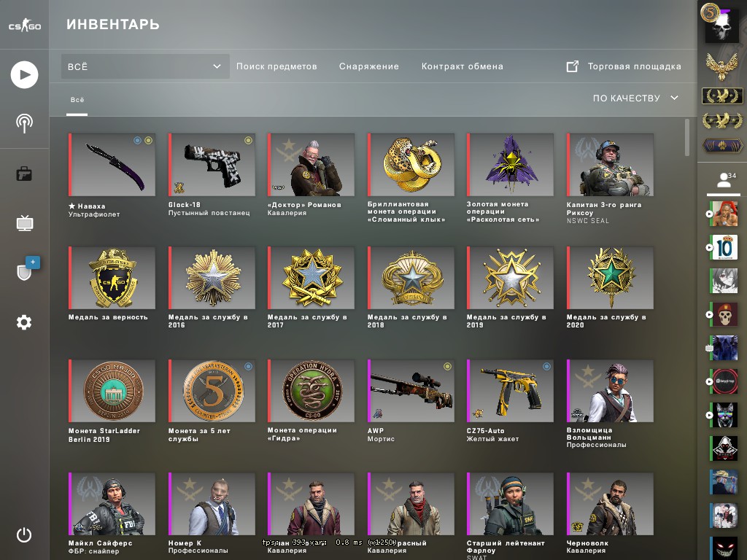Click the power quit icon
747x560 pixels.
[x=24, y=534]
